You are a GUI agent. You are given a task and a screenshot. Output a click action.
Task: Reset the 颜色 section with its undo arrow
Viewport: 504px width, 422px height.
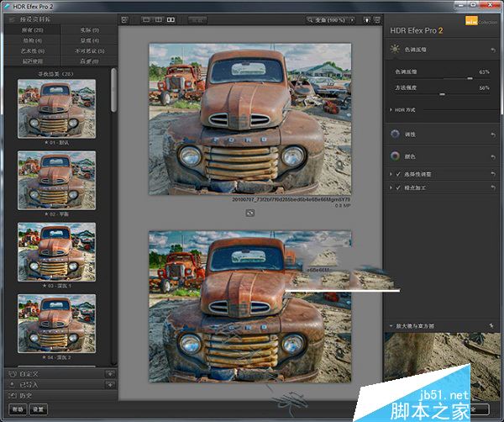(493, 157)
